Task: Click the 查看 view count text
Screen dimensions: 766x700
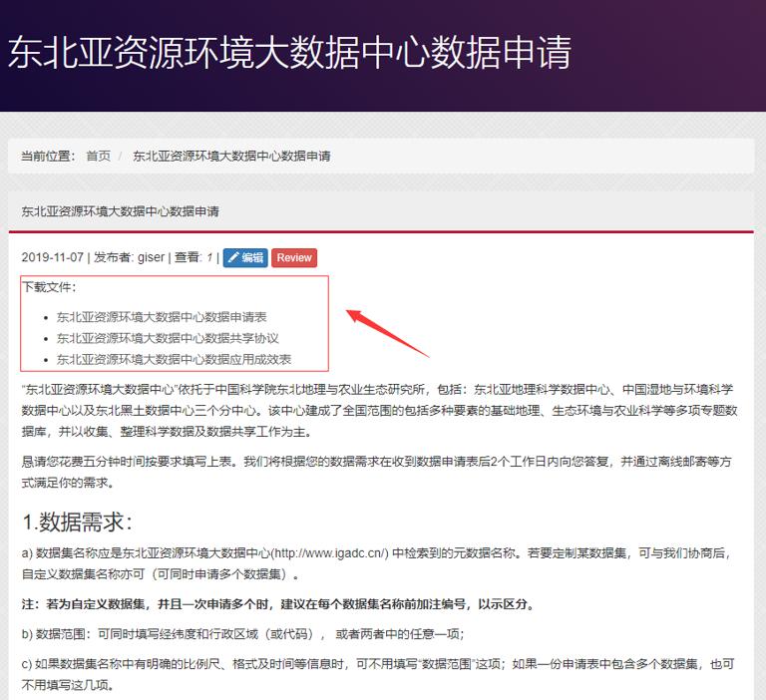Action: click(x=193, y=257)
